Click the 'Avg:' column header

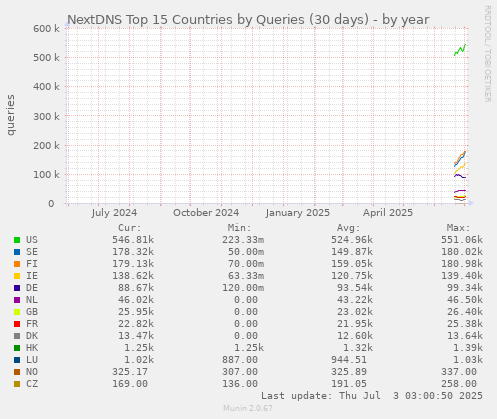coord(349,228)
